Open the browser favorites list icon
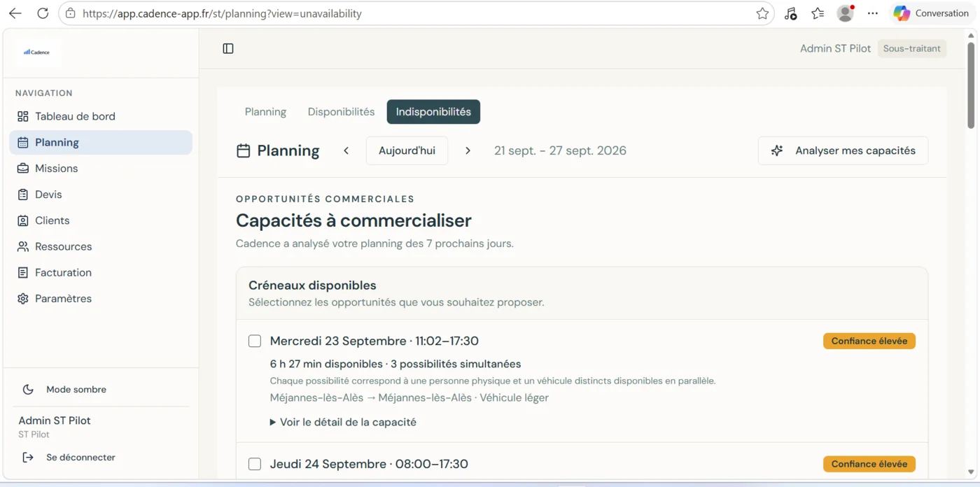This screenshot has height=487, width=980. tap(818, 13)
